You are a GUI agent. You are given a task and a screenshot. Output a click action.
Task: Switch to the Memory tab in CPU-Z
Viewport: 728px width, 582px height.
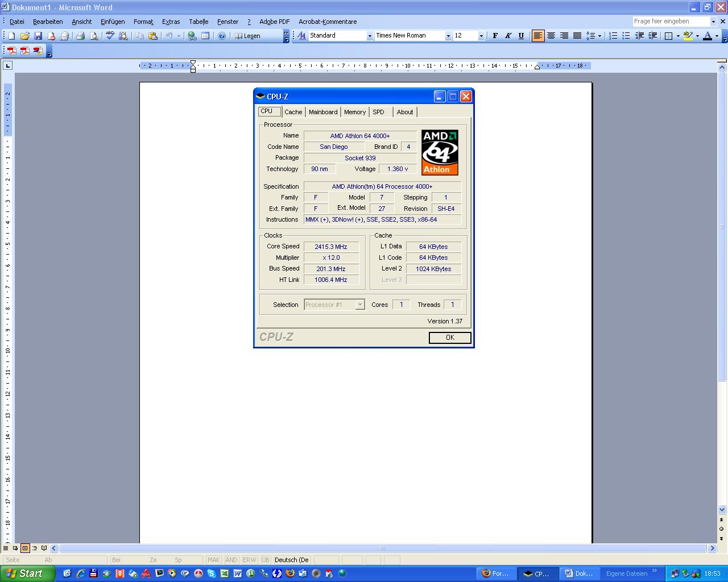point(355,112)
